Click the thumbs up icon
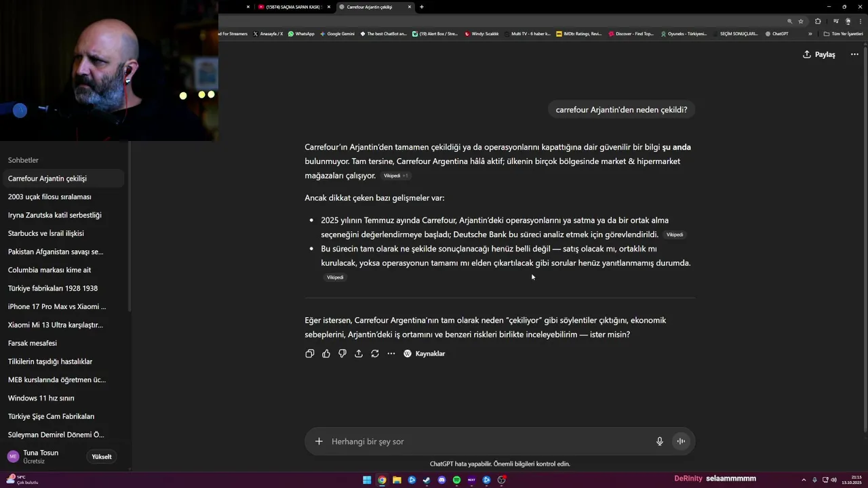 point(326,354)
